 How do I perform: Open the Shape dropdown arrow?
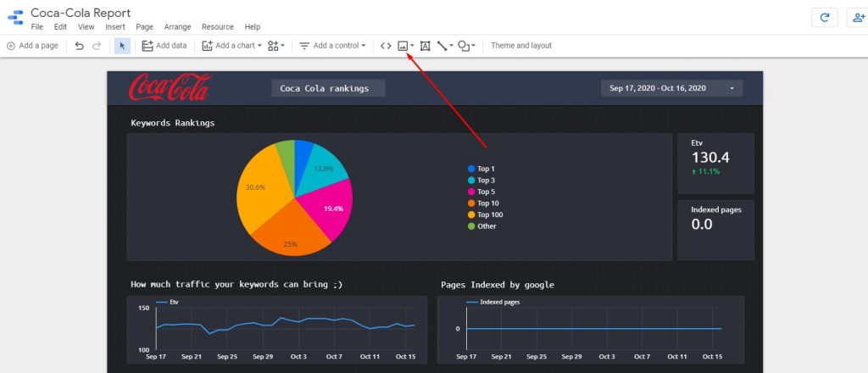473,46
